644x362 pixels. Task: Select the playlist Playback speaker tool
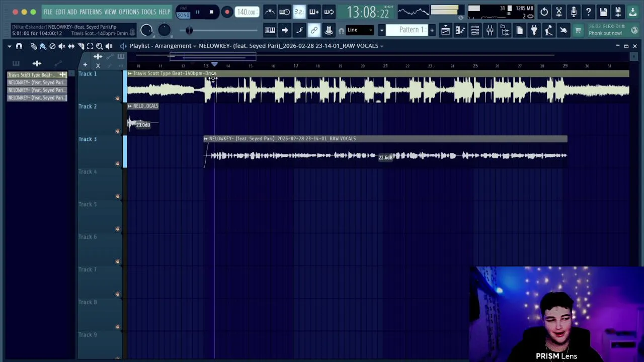[109, 46]
